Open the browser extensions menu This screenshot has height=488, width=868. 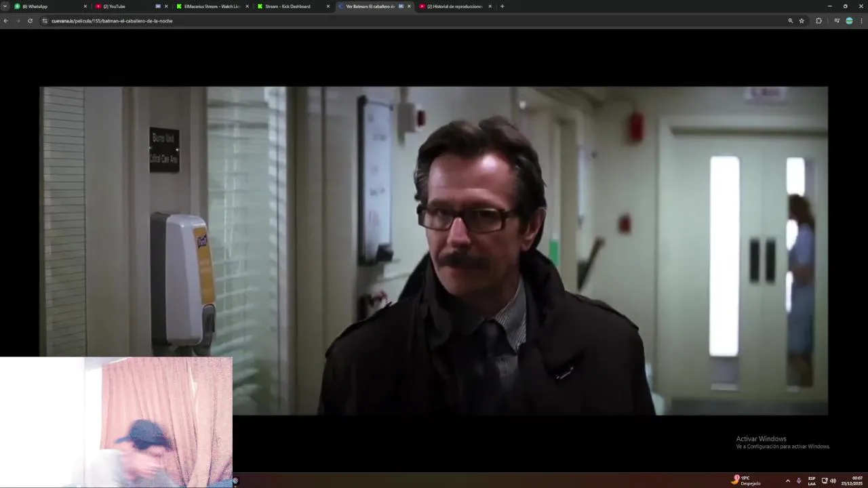(x=818, y=21)
